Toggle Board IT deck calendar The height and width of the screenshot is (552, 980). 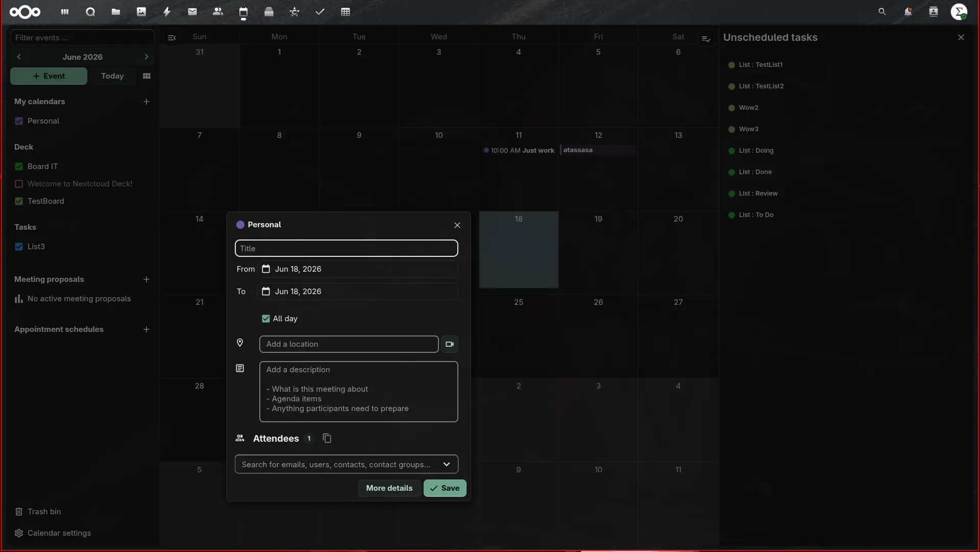pos(19,166)
